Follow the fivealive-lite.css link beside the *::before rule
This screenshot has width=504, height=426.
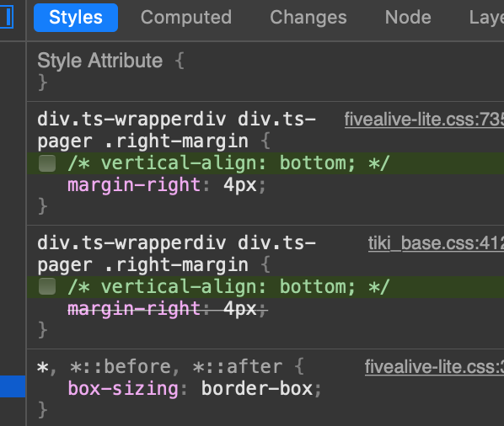(434, 367)
